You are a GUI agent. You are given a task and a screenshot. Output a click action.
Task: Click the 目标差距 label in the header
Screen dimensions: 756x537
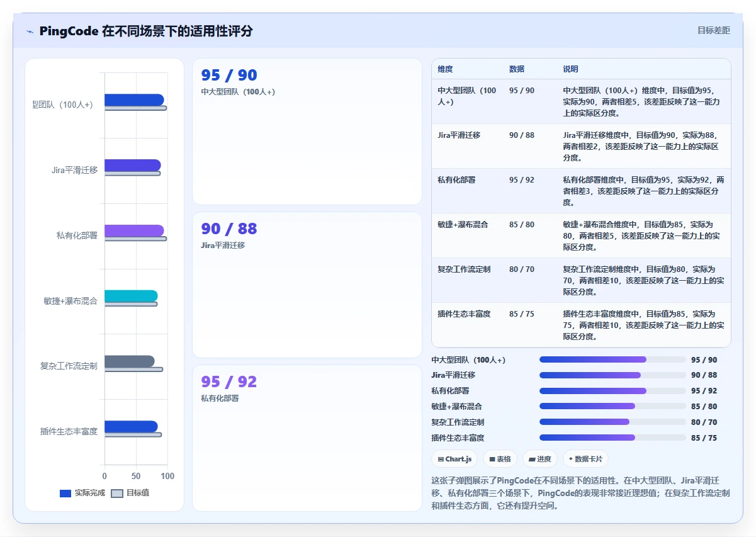[714, 30]
